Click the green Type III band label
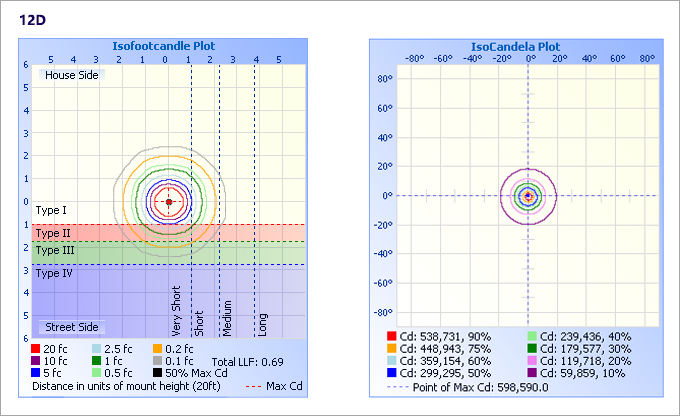680x416 pixels. (x=53, y=250)
